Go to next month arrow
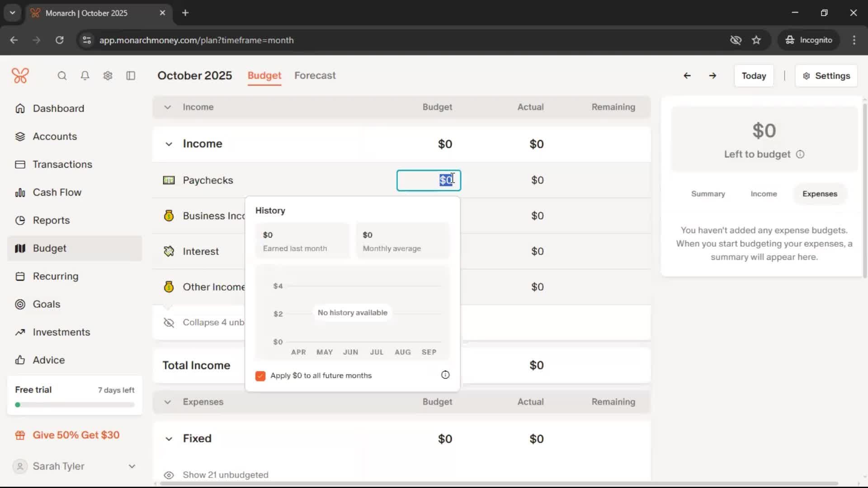Image resolution: width=868 pixels, height=488 pixels. coord(712,75)
